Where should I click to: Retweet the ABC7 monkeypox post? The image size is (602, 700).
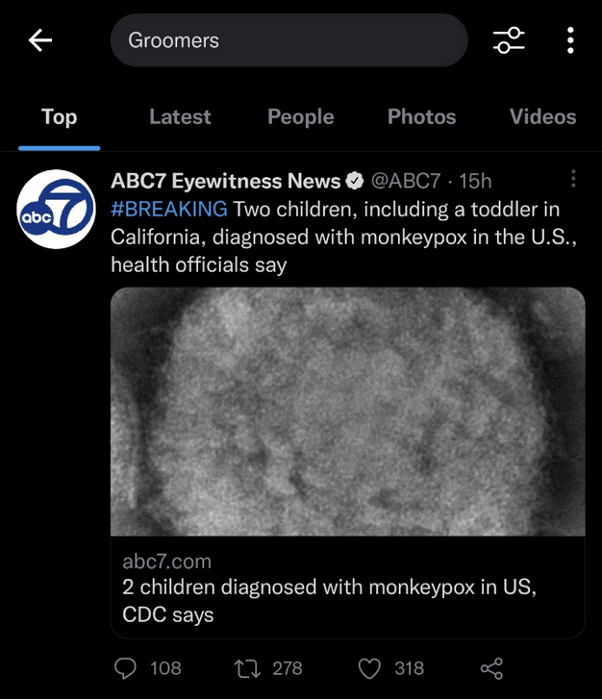point(247,669)
